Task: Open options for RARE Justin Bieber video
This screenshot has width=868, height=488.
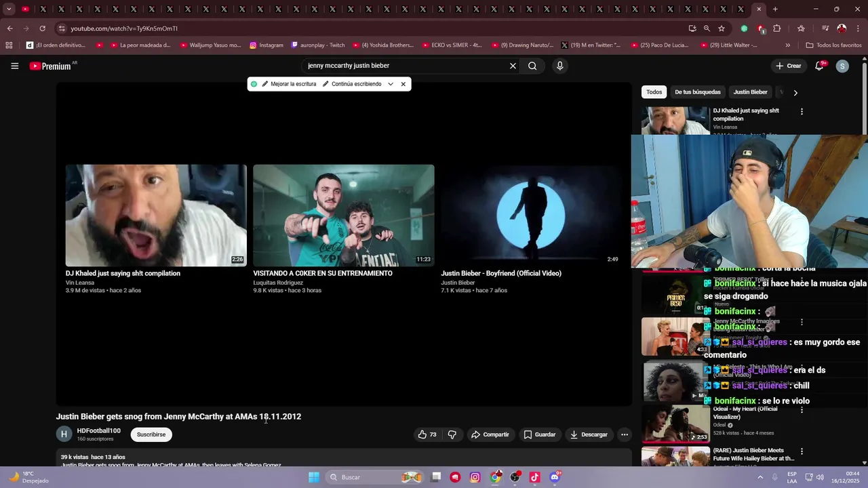Action: point(802,451)
